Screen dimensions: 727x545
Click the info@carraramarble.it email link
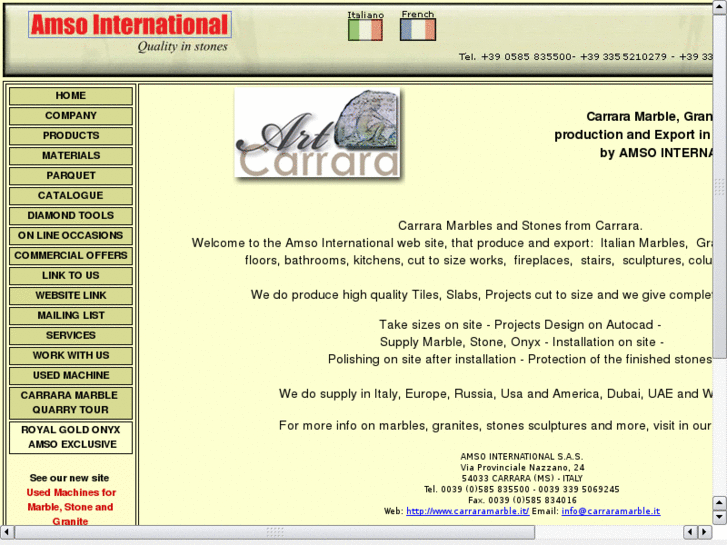point(611,511)
